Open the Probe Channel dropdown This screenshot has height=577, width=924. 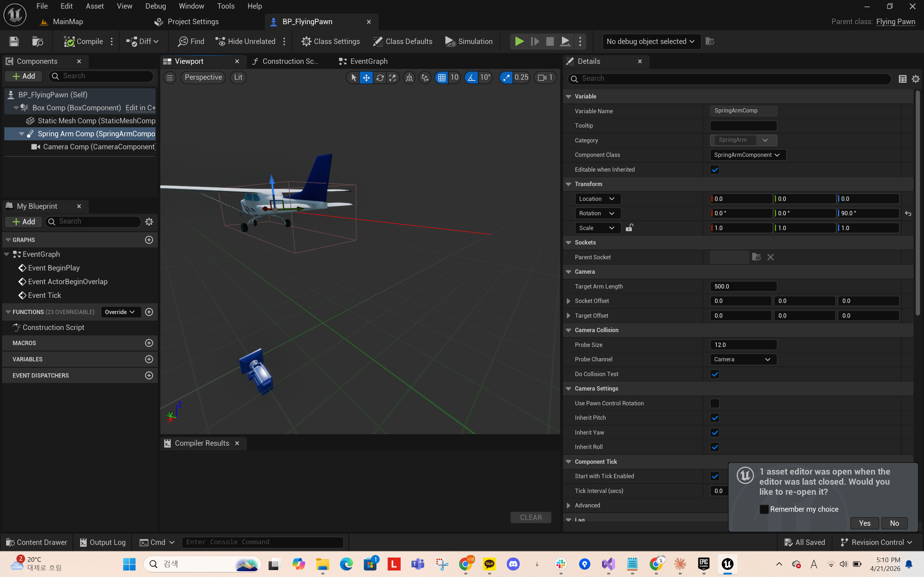[x=743, y=360]
